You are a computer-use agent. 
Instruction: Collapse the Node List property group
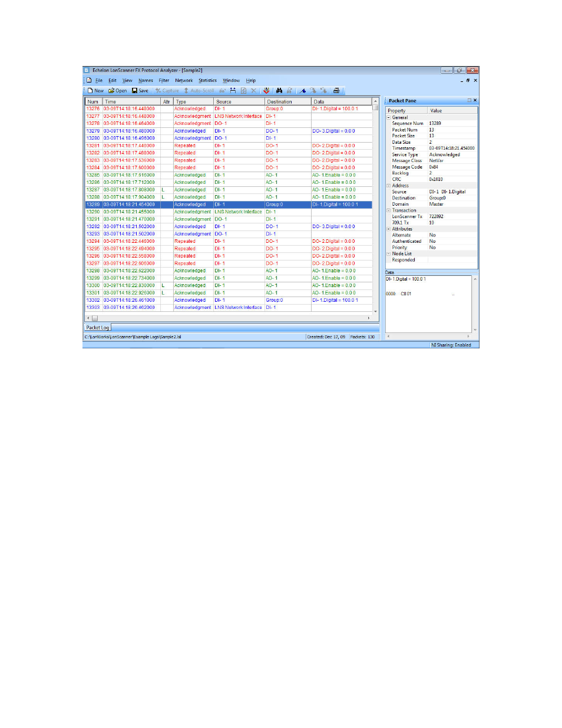388,253
